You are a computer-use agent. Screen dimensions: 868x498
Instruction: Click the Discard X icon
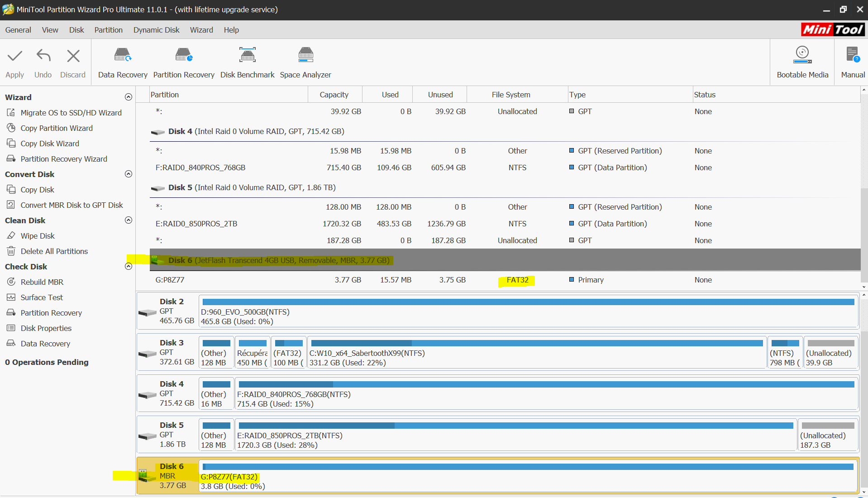[73, 56]
